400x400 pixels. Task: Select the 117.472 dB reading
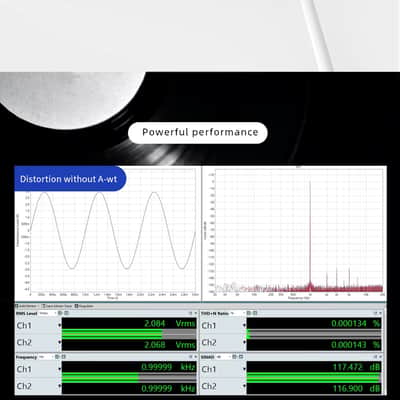pyautogui.click(x=356, y=367)
